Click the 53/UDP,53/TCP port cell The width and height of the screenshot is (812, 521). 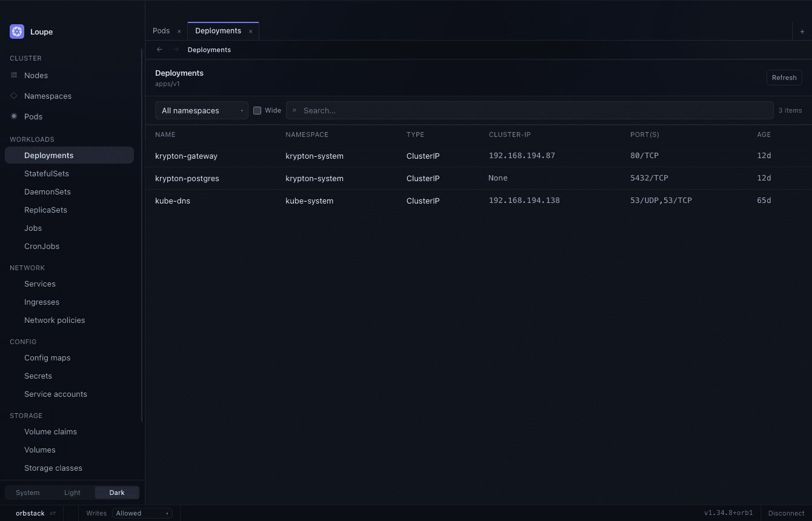pos(661,201)
